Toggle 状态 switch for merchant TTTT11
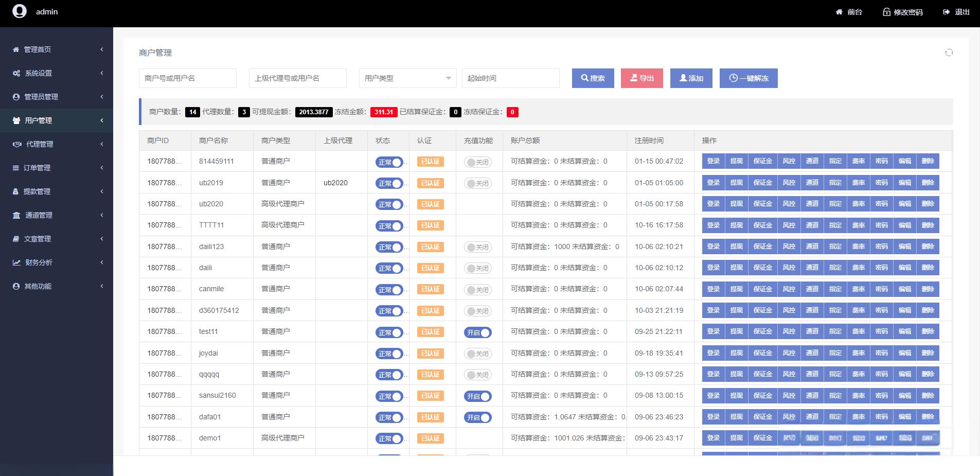The height and width of the screenshot is (476, 980). click(389, 226)
